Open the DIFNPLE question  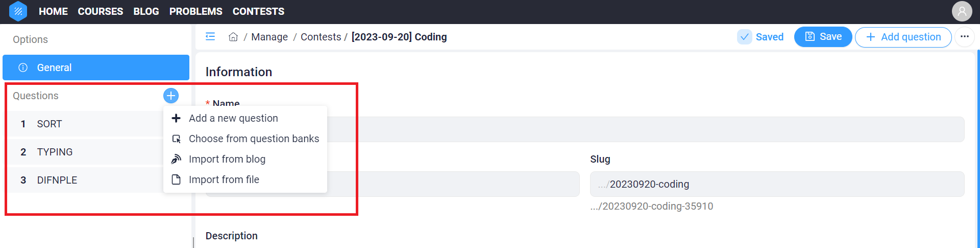click(x=57, y=180)
